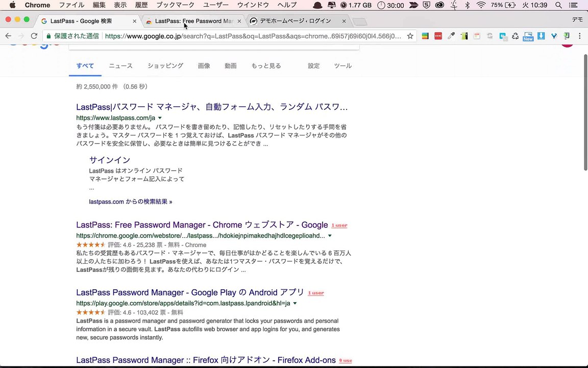Select the 画像 search filter
Viewport: 588px width, 368px height.
click(204, 66)
